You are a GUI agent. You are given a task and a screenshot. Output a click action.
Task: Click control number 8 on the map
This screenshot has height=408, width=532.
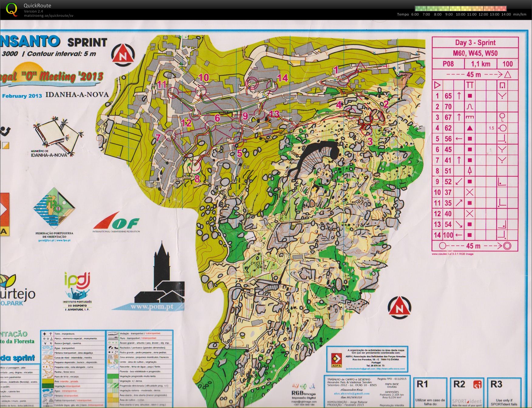(x=197, y=179)
